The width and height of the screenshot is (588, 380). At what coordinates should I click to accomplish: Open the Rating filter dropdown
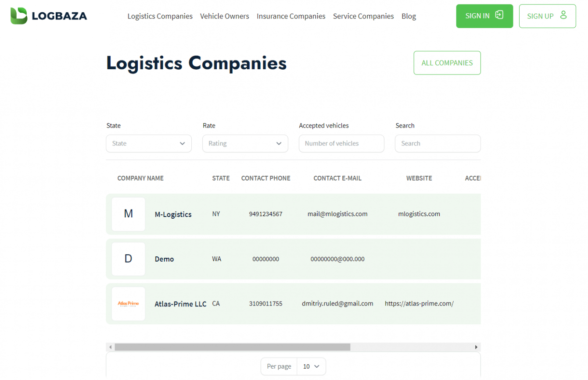[245, 143]
